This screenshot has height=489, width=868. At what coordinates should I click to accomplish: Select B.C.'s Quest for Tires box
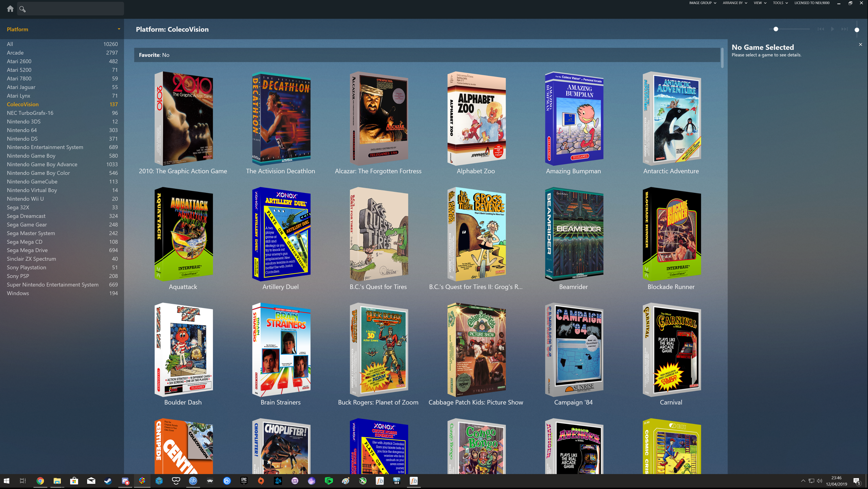(x=379, y=234)
